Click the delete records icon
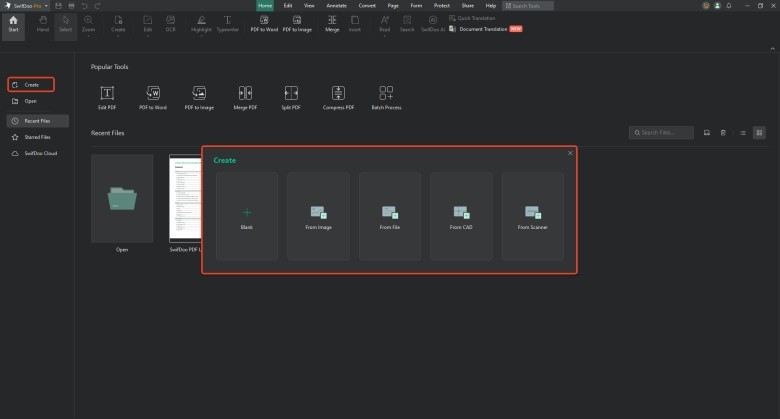The height and width of the screenshot is (419, 780). 723,133
